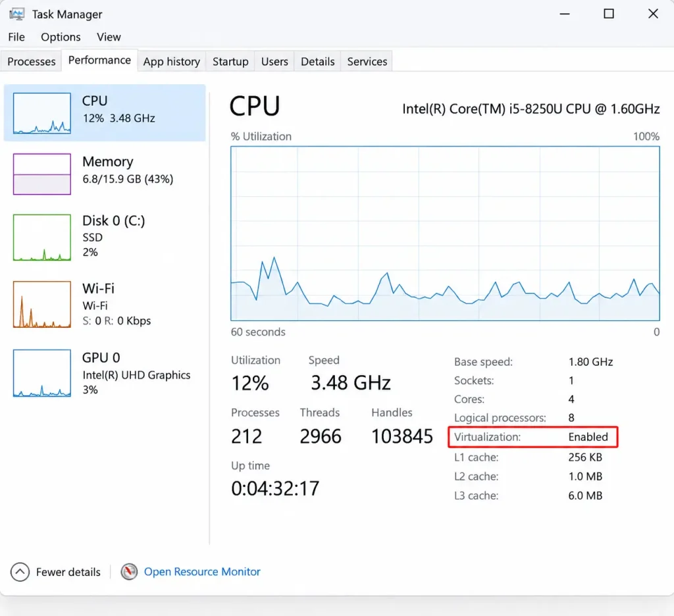Click the 103845 handles count

(x=402, y=436)
